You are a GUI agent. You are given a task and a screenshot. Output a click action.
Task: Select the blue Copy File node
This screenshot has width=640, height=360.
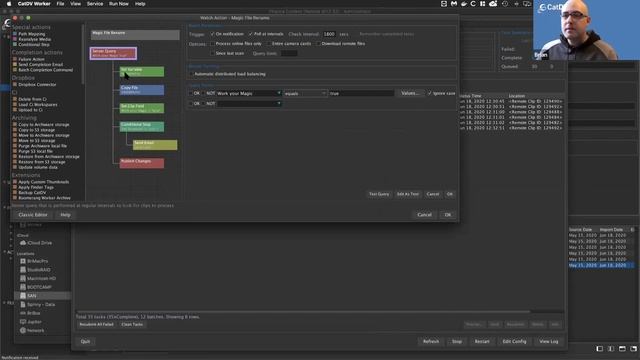point(142,90)
